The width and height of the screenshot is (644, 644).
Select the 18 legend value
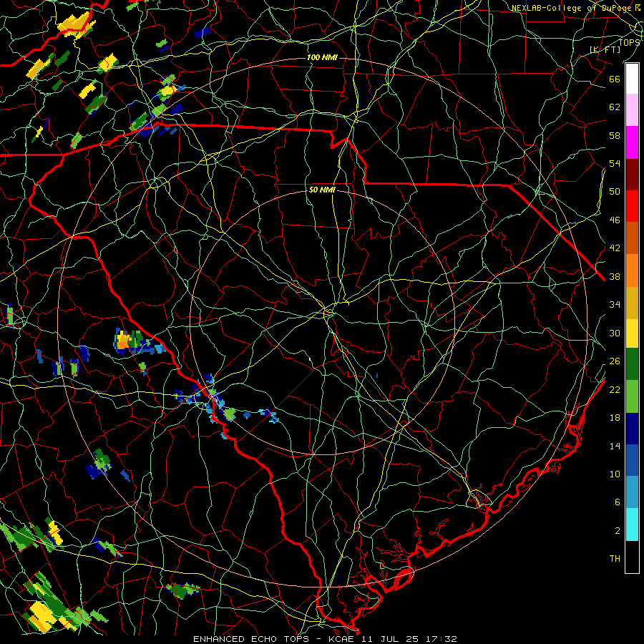click(615, 418)
